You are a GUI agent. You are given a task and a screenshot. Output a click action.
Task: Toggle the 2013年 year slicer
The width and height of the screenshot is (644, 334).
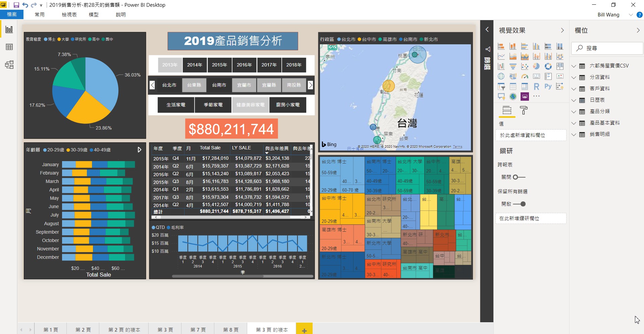tap(170, 65)
